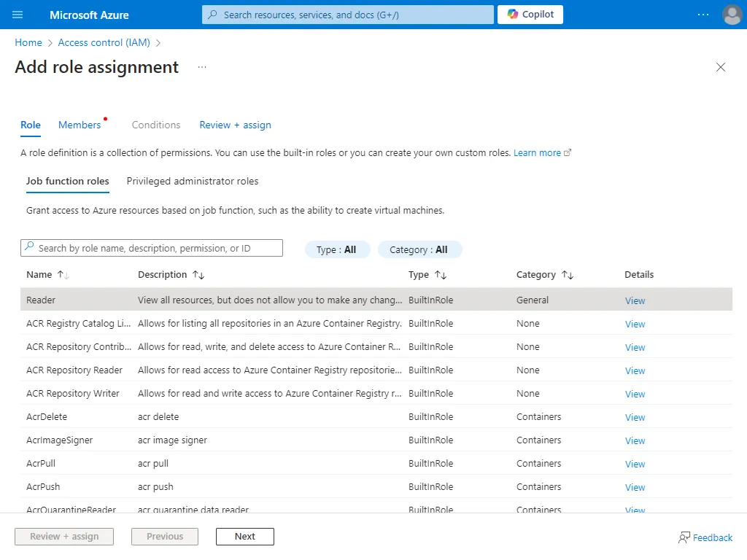Open the user account avatar

pyautogui.click(x=732, y=15)
